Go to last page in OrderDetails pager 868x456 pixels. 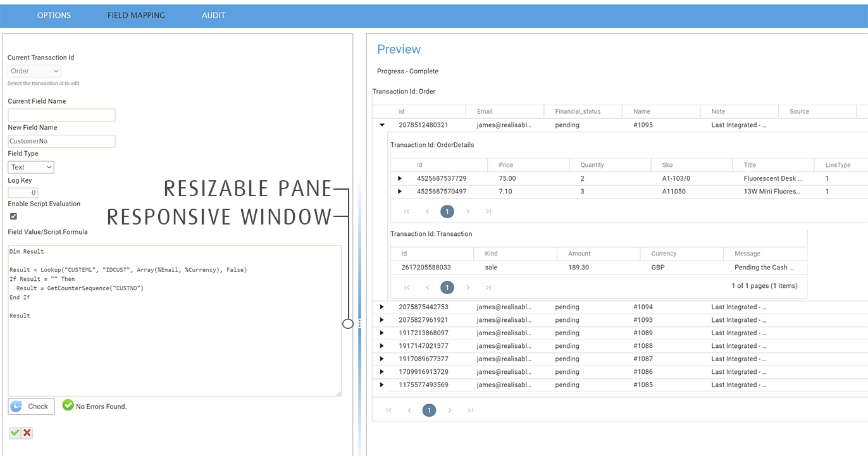pos(488,212)
